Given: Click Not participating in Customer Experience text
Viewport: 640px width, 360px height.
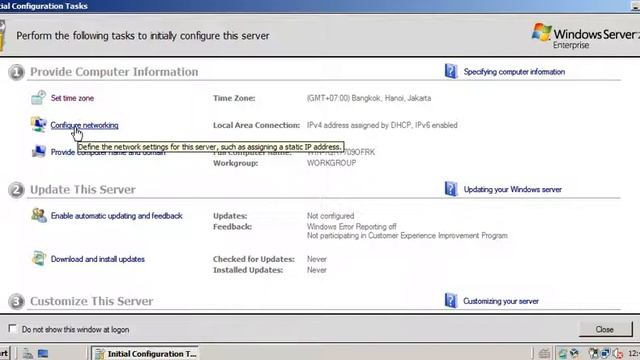Looking at the screenshot, I should [407, 236].
